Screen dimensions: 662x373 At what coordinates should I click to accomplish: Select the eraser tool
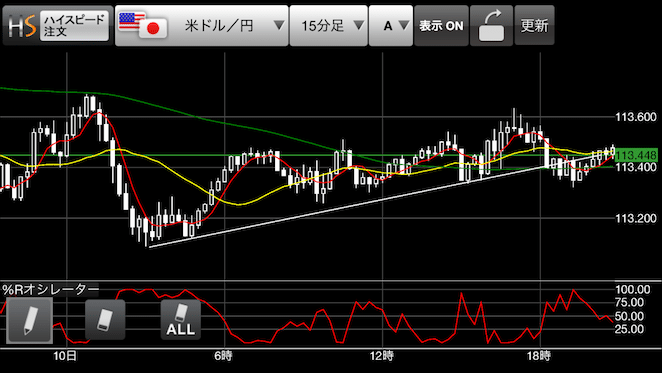(105, 320)
